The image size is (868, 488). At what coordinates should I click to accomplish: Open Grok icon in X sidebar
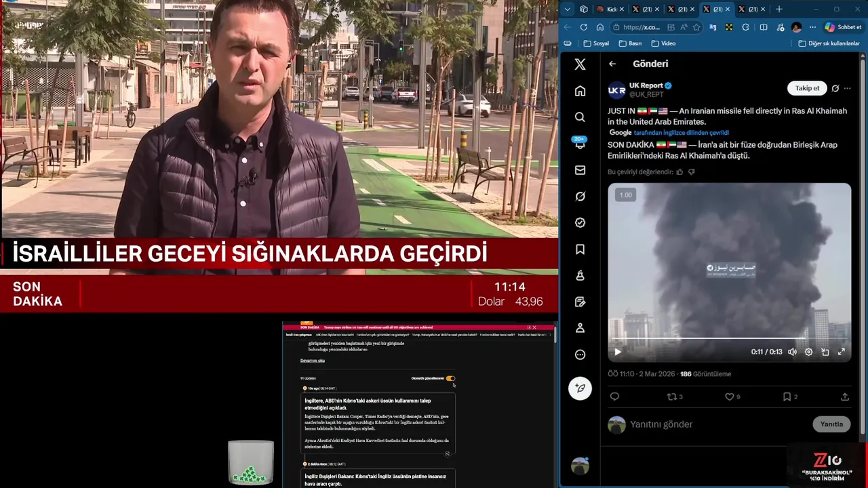coord(580,197)
